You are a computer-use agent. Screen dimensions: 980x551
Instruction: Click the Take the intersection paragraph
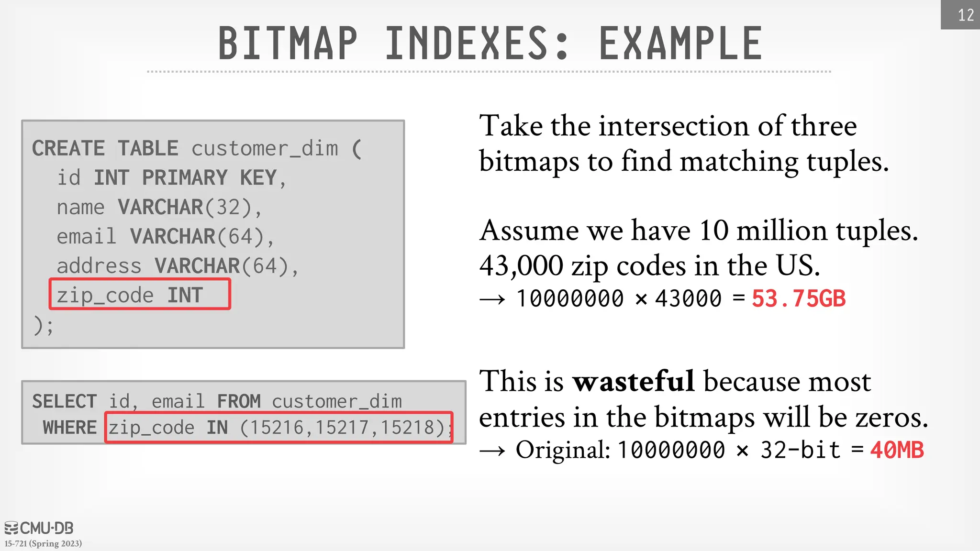click(683, 143)
